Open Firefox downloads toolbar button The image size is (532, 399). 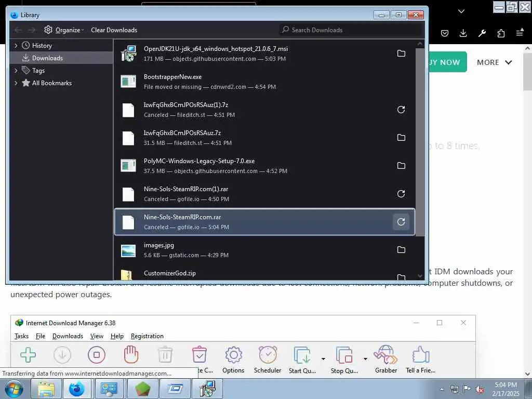coord(463,33)
